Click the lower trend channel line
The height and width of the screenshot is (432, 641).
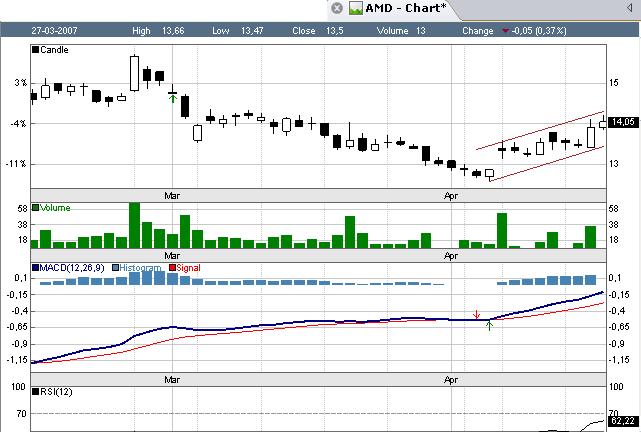[547, 163]
